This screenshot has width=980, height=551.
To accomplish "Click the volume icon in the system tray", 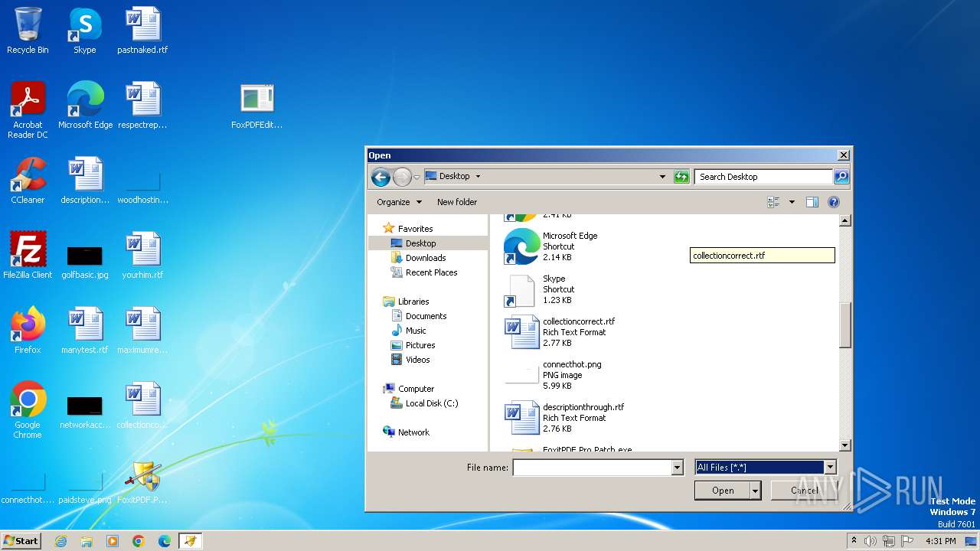I will tap(871, 541).
